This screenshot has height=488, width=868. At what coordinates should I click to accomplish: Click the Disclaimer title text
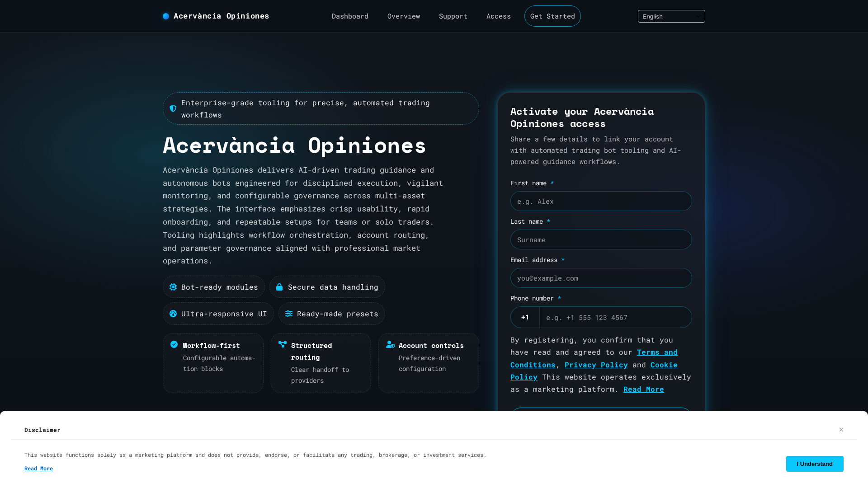pos(42,430)
